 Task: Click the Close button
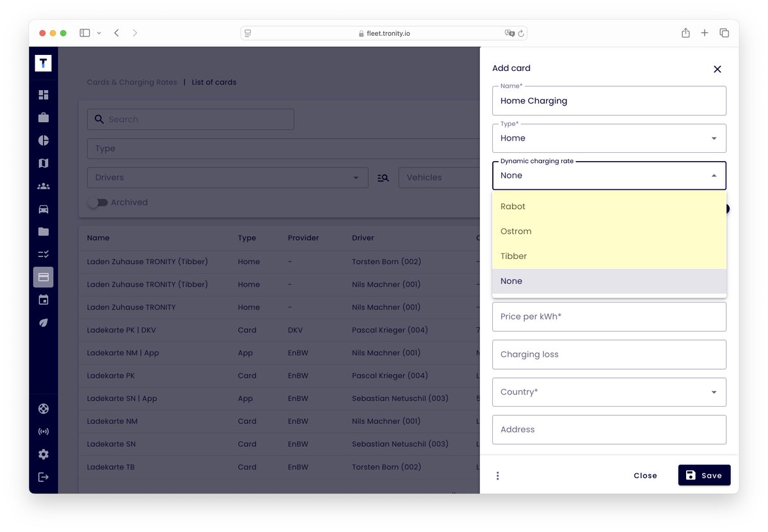pos(645,476)
